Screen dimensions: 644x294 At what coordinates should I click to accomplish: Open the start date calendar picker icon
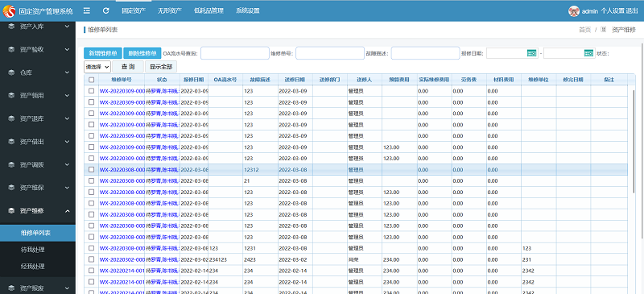tap(532, 53)
